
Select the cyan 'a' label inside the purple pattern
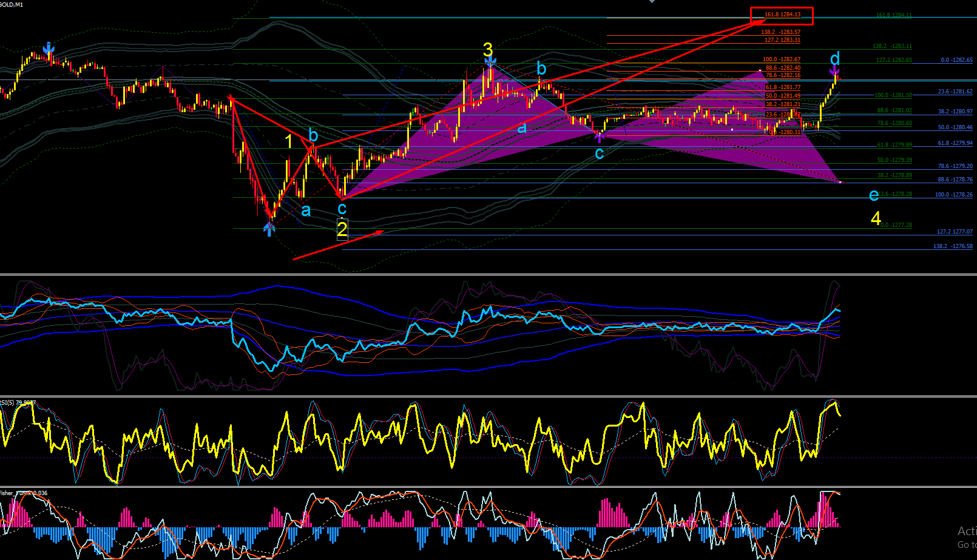click(x=522, y=128)
